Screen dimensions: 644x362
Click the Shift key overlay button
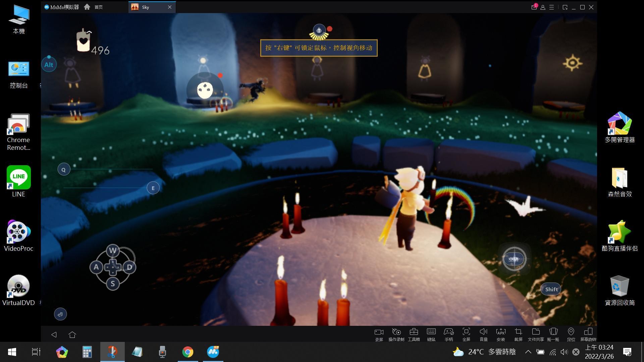tap(551, 289)
